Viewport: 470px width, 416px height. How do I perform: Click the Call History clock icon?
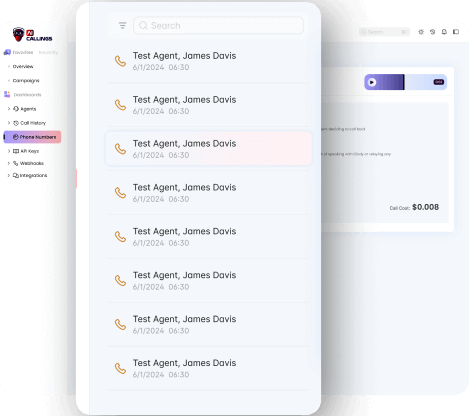[16, 123]
